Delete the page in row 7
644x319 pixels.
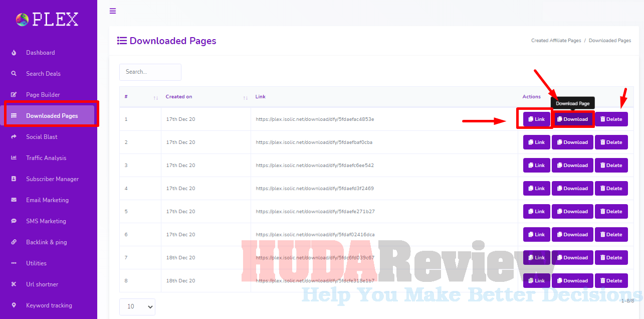coord(611,258)
